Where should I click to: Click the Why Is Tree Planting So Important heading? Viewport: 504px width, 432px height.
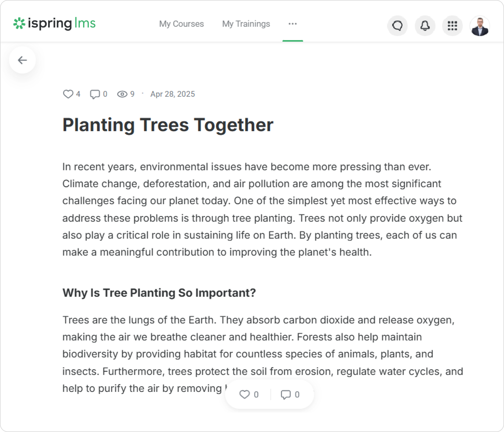click(159, 293)
